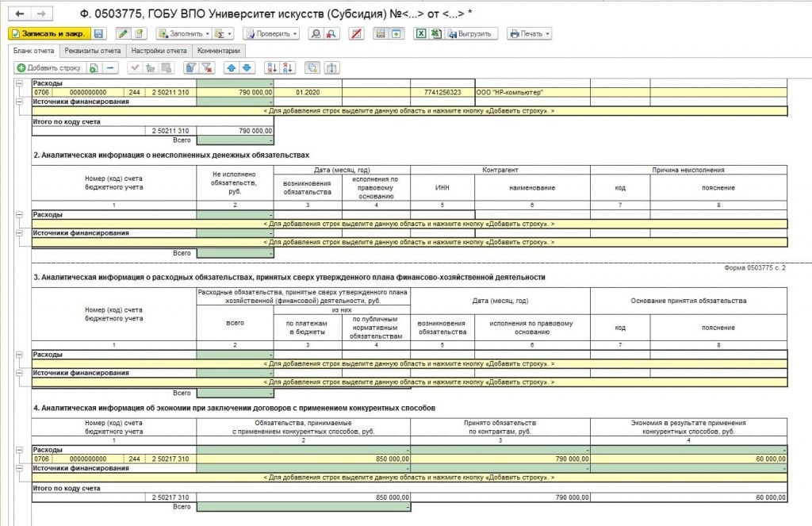Image resolution: width=812 pixels, height=526 pixels.
Task: Click the Записать и закр. button
Action: pos(48,34)
